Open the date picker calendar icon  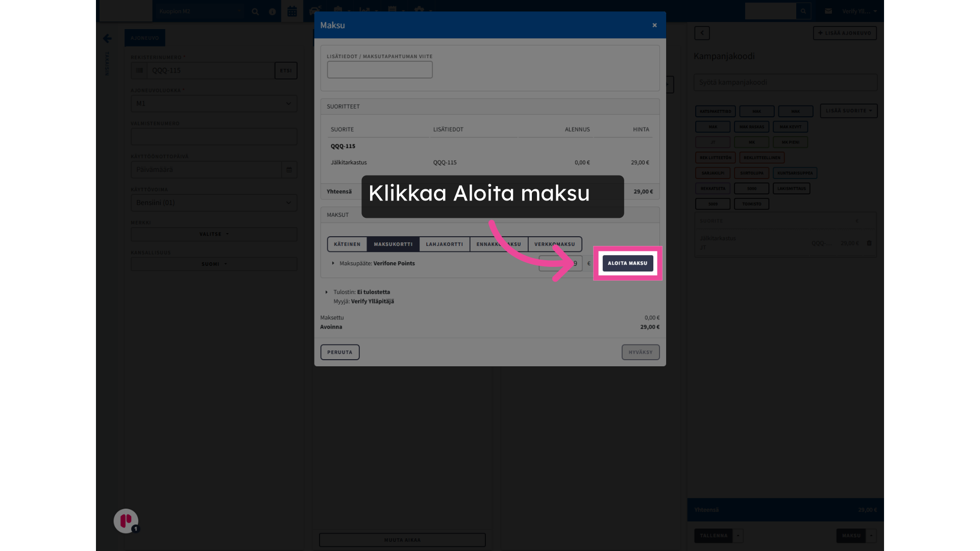coord(289,169)
